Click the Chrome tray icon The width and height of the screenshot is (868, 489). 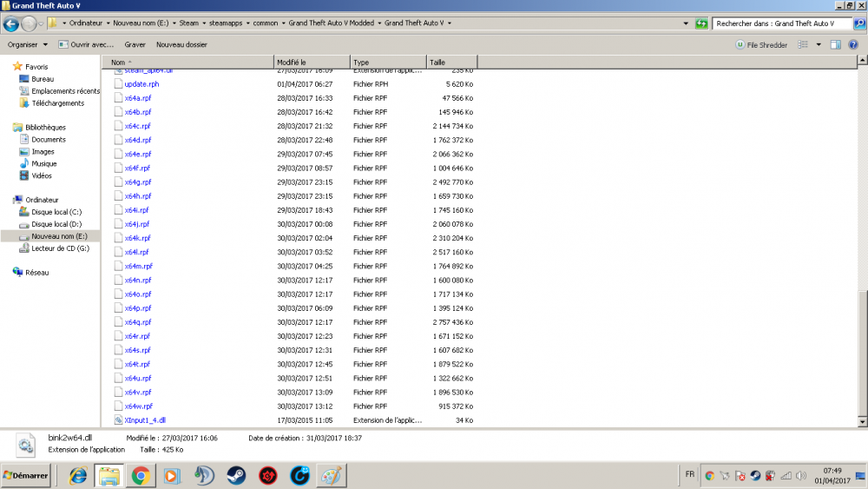click(710, 476)
